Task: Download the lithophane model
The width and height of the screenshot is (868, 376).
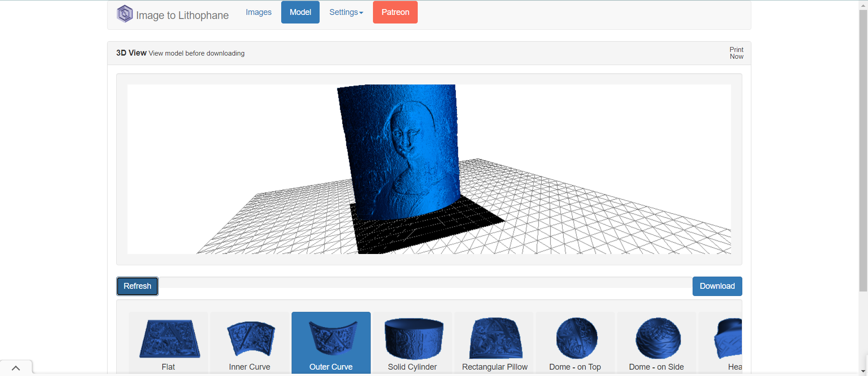Action: click(717, 286)
